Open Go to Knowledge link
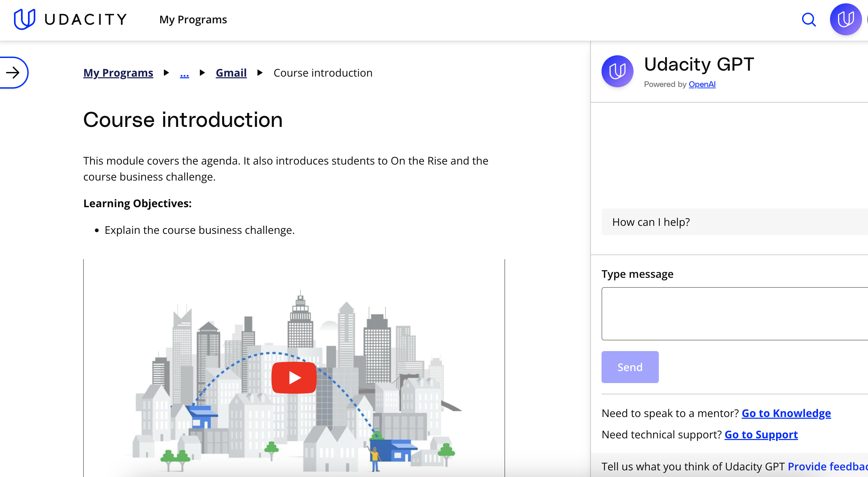The height and width of the screenshot is (477, 868). [786, 413]
